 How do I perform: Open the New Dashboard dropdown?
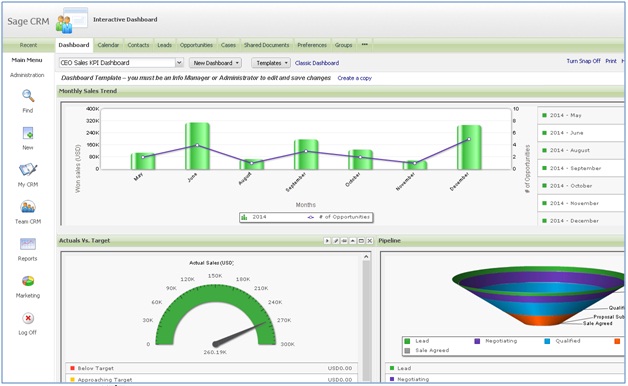click(216, 63)
